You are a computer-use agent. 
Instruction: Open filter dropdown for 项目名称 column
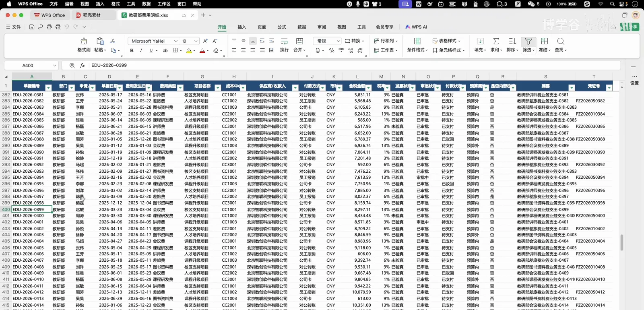[x=218, y=88]
